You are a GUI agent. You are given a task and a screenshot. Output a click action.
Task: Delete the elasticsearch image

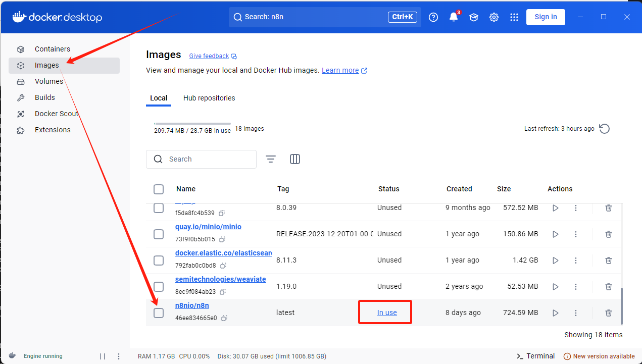point(609,261)
